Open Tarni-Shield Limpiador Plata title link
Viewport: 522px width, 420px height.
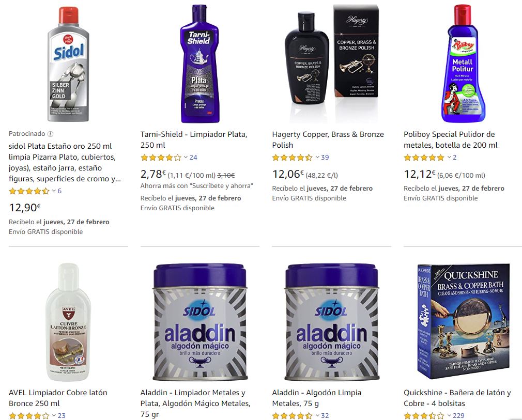[x=194, y=140]
